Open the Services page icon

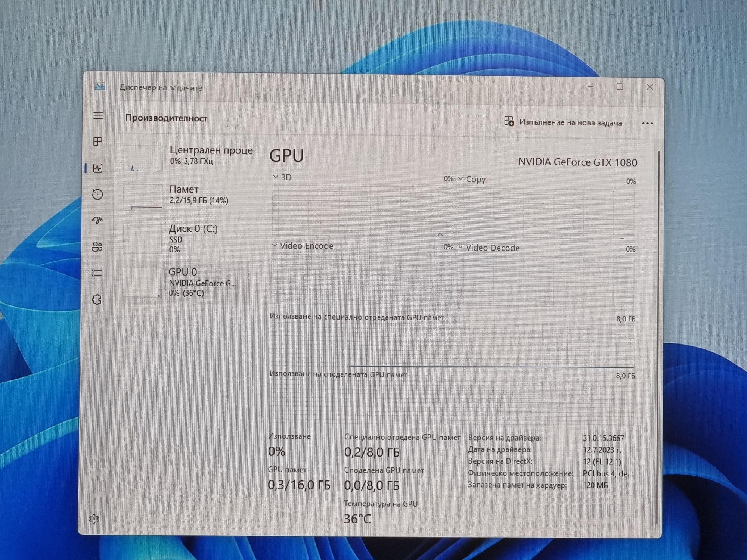(x=97, y=299)
